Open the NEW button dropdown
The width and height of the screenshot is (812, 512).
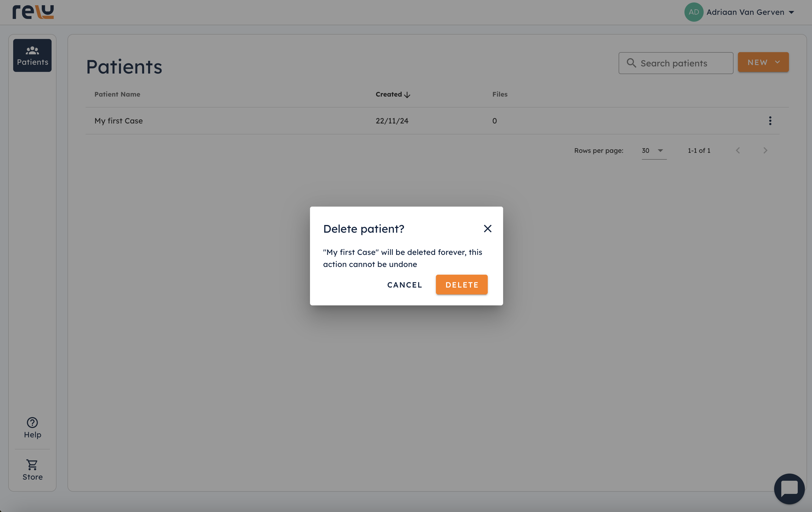click(763, 62)
